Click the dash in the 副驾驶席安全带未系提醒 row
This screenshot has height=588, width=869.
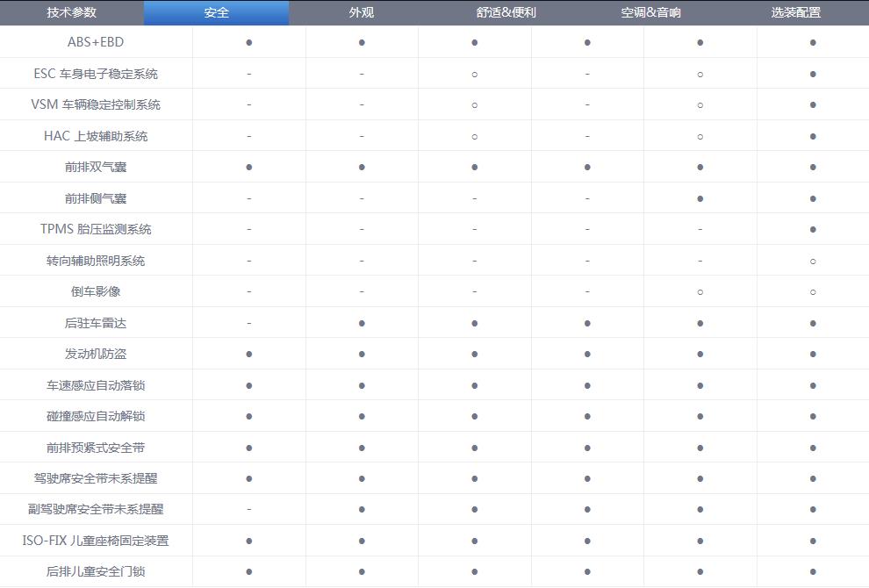pos(249,509)
